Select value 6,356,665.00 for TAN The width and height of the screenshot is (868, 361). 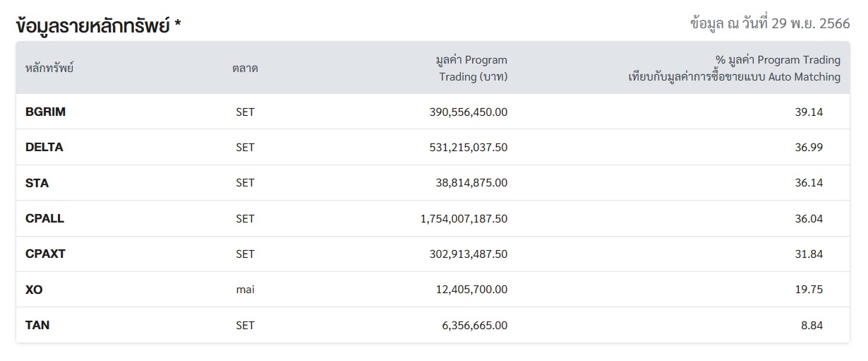coord(475,325)
